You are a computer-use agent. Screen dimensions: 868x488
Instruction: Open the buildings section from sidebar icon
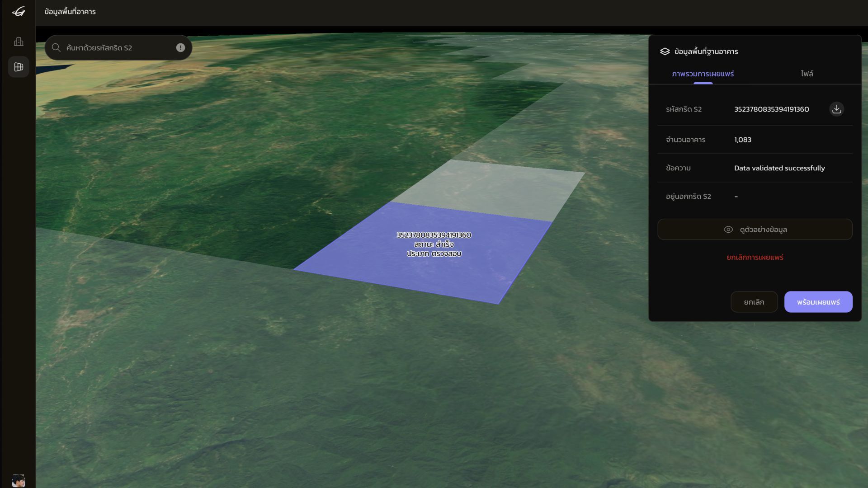point(19,42)
